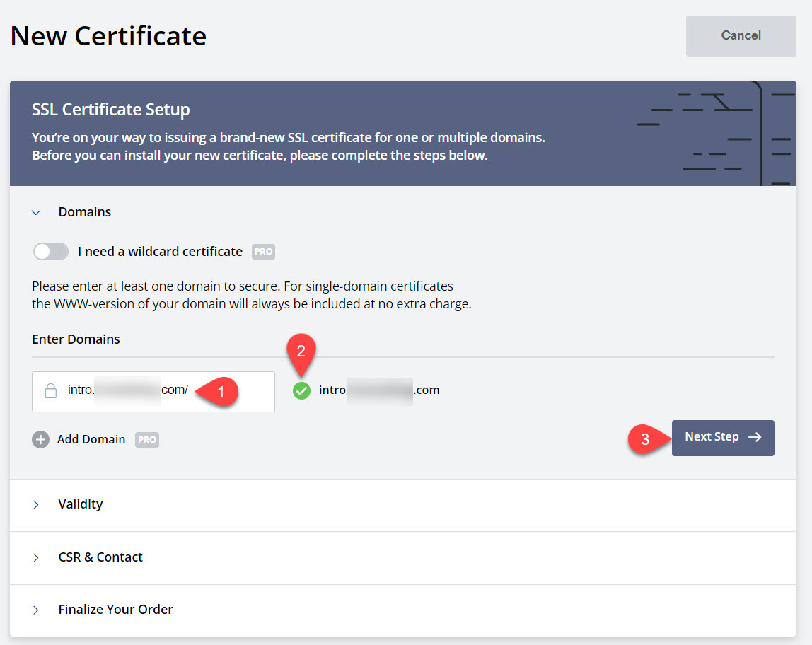Click the plus icon beside Add Domain
812x645 pixels.
[x=40, y=439]
